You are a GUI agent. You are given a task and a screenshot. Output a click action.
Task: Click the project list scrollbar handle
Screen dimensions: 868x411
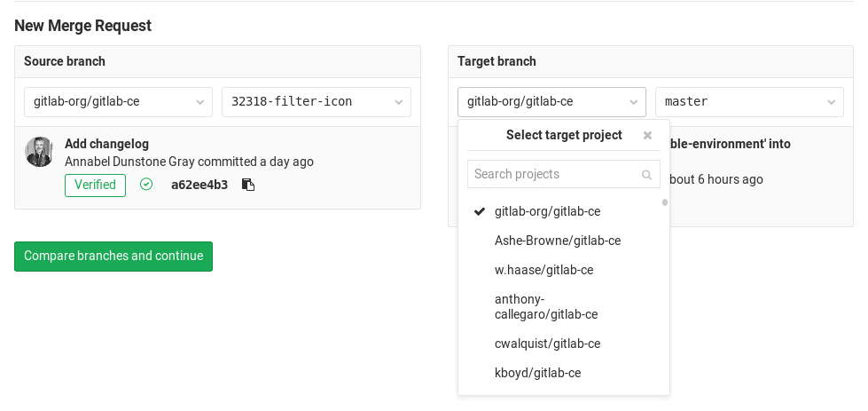(x=665, y=202)
